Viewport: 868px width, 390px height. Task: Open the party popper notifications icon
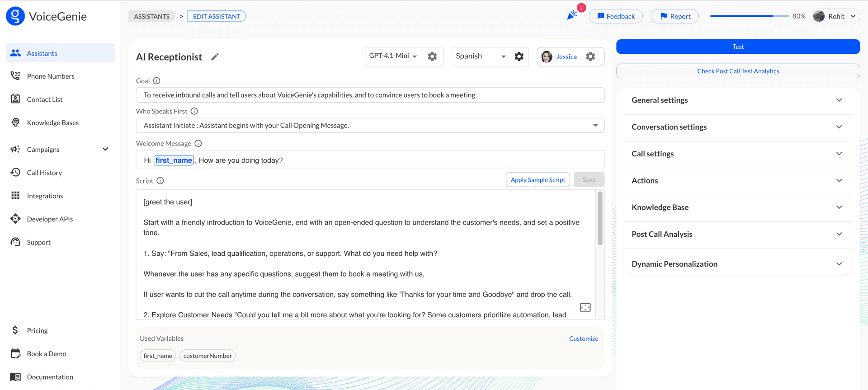(572, 15)
